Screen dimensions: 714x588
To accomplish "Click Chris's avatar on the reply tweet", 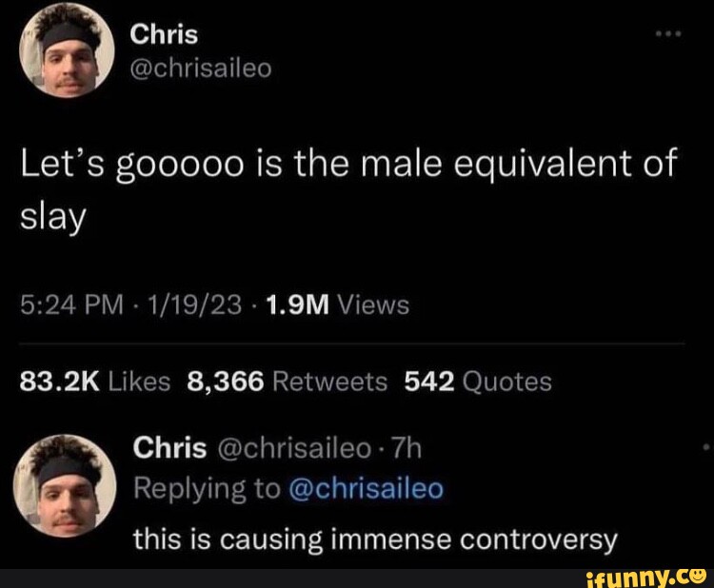I will click(64, 486).
